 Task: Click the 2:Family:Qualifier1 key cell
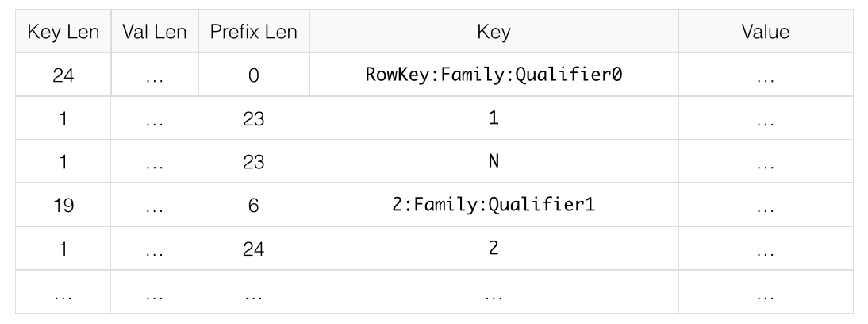(493, 205)
